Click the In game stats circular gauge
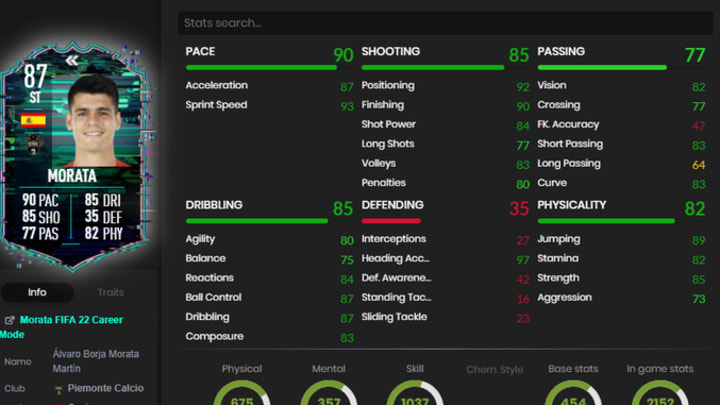The image size is (720, 405). (660, 393)
